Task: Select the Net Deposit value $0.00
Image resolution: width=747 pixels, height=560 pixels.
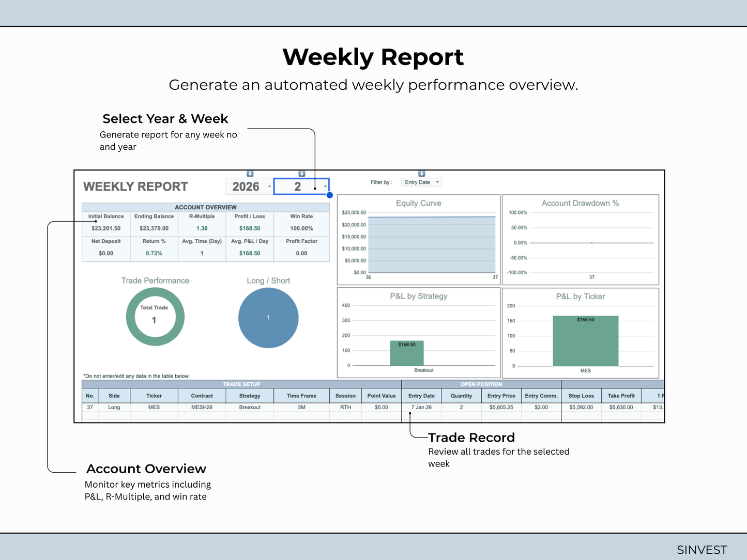Action: pos(106,253)
